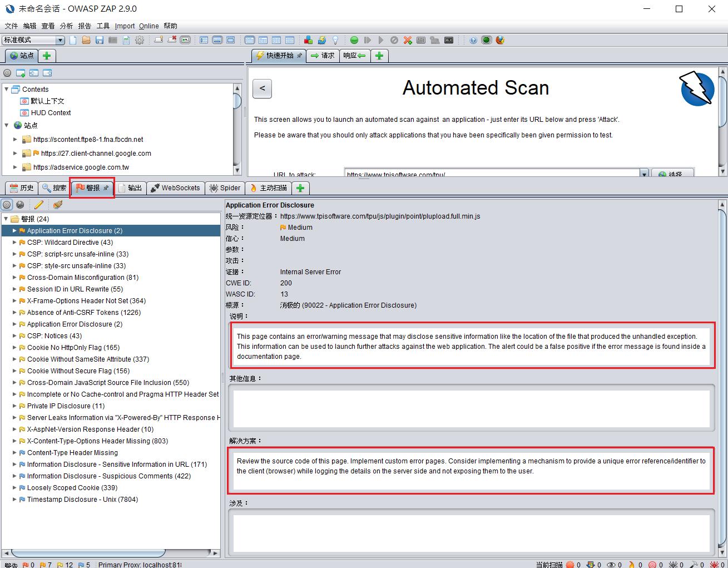Click the Stop grey circle-slash icon
728x568 pixels.
(394, 40)
